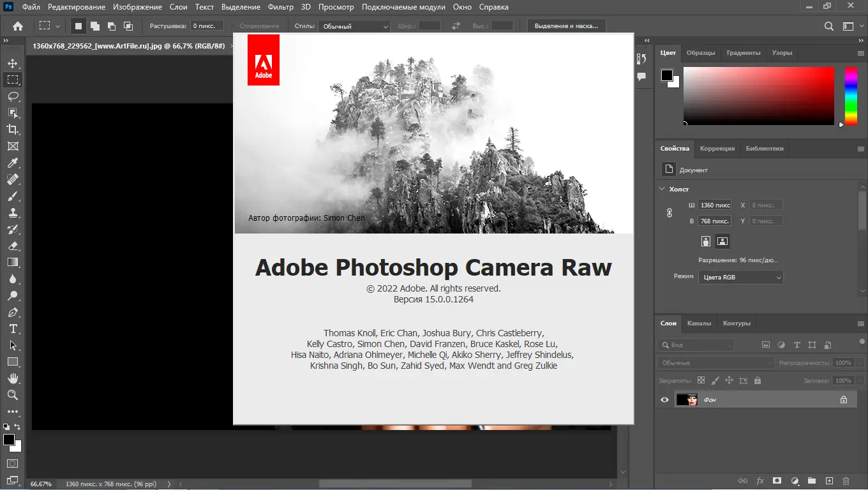Select the Eyedropper tool
The width and height of the screenshot is (868, 490).
pyautogui.click(x=13, y=163)
